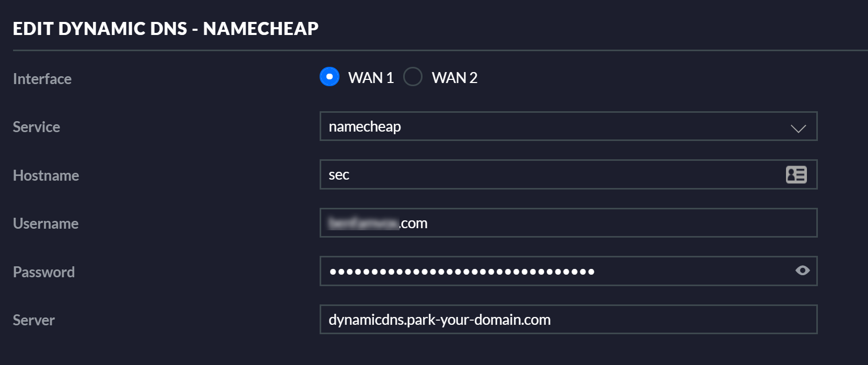Image resolution: width=868 pixels, height=365 pixels.
Task: Click the Hostname label
Action: coord(46,175)
